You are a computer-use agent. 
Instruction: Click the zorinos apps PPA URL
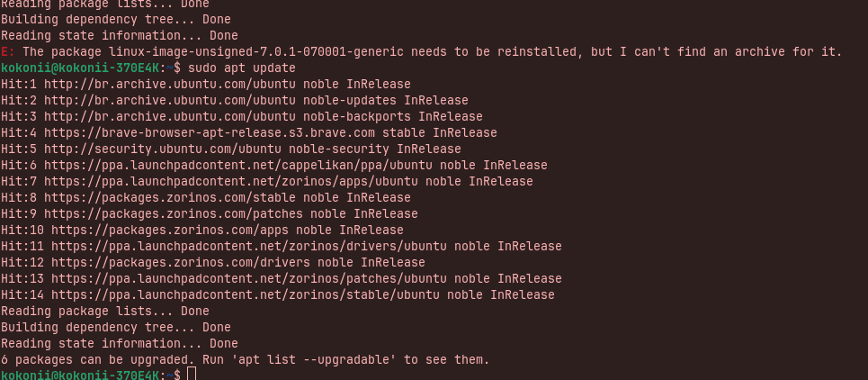(231, 181)
